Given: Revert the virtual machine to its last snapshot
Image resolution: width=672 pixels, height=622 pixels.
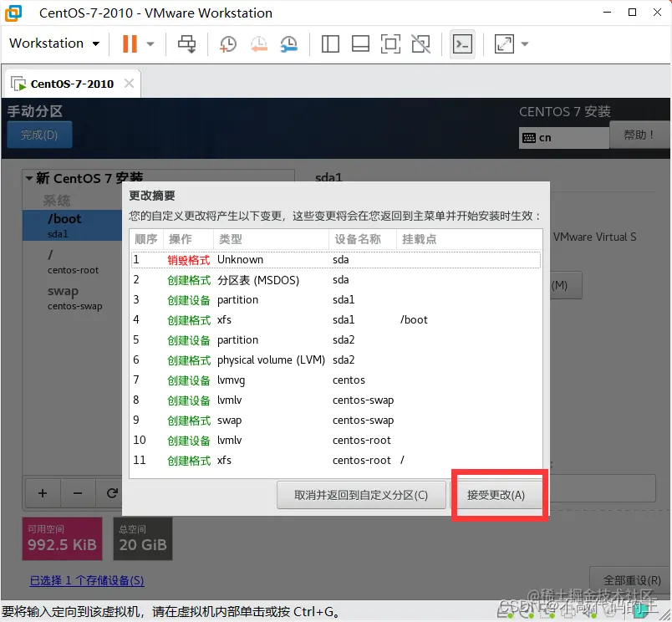Looking at the screenshot, I should pyautogui.click(x=259, y=43).
